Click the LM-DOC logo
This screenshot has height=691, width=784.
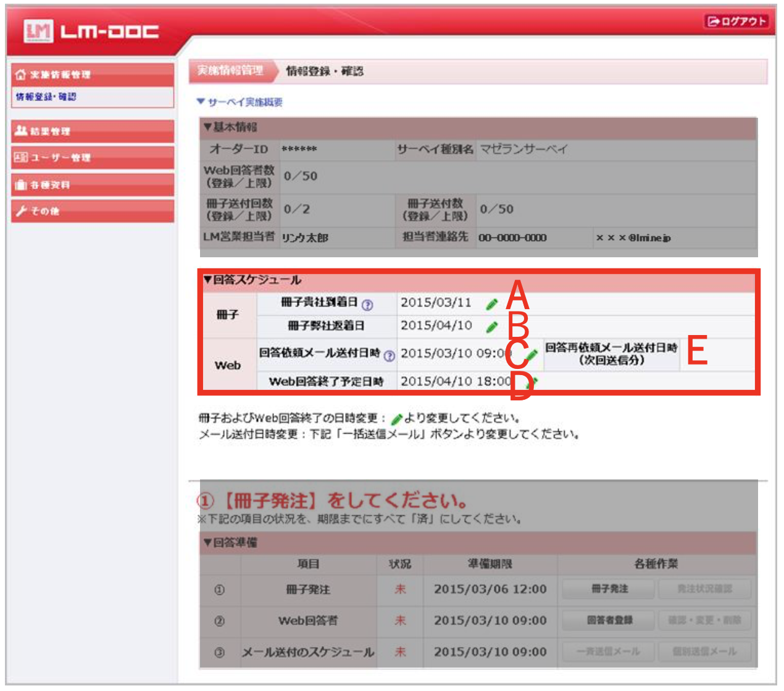(91, 31)
